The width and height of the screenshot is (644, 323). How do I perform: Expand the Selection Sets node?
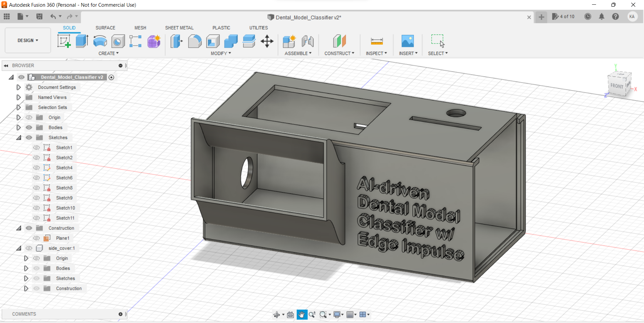[19, 107]
